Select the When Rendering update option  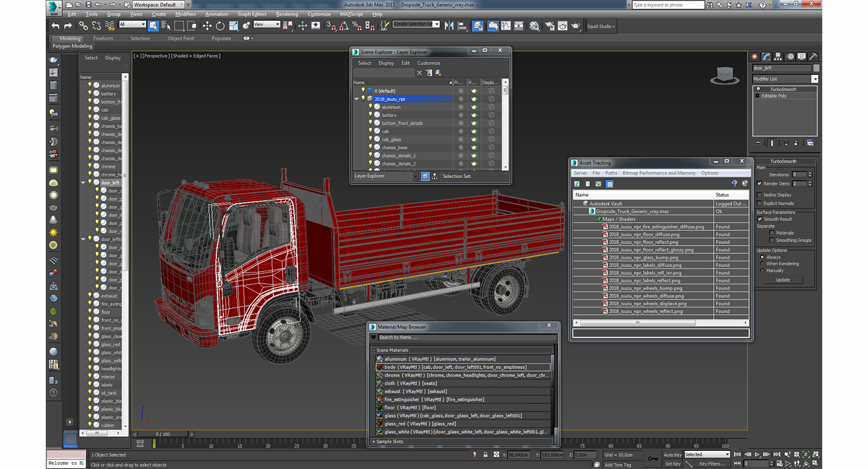click(x=762, y=264)
